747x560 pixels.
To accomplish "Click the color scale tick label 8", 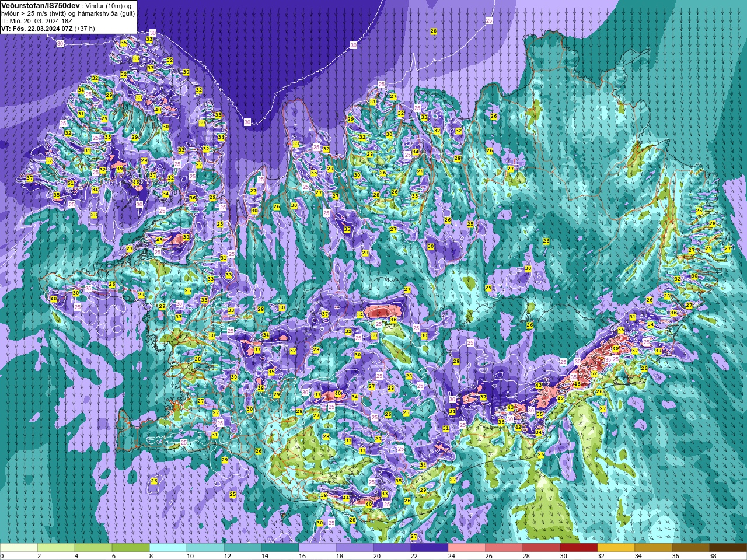I will click(151, 556).
